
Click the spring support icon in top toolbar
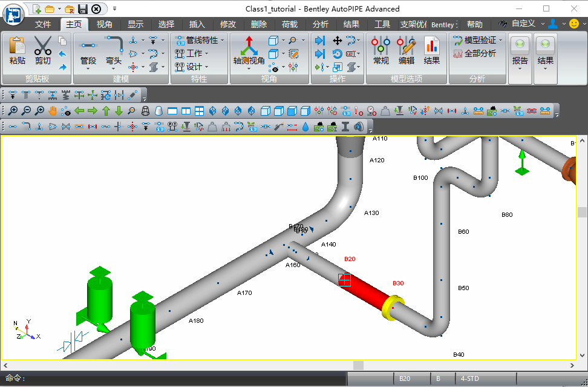click(66, 95)
